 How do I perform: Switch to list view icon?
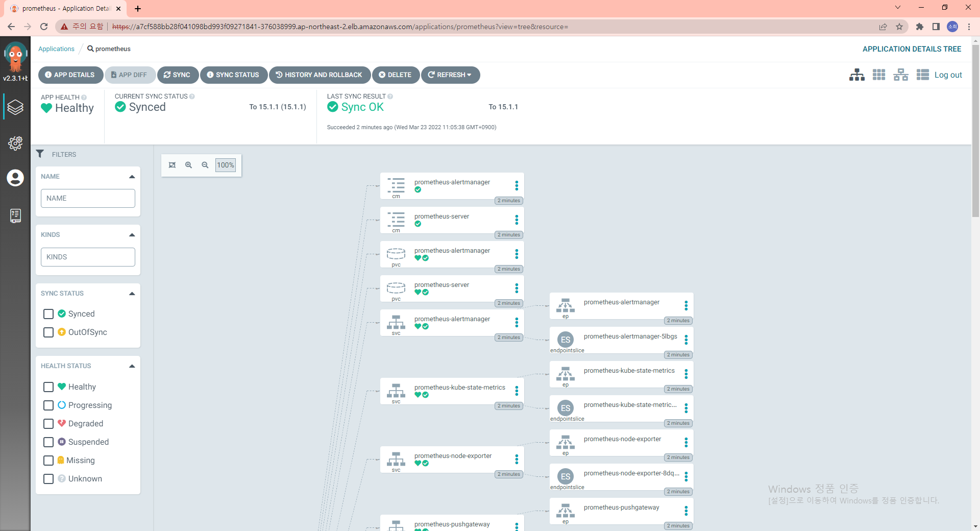click(x=922, y=75)
